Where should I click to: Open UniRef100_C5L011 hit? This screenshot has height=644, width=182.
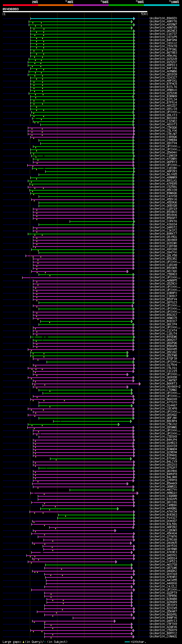[x=163, y=368]
